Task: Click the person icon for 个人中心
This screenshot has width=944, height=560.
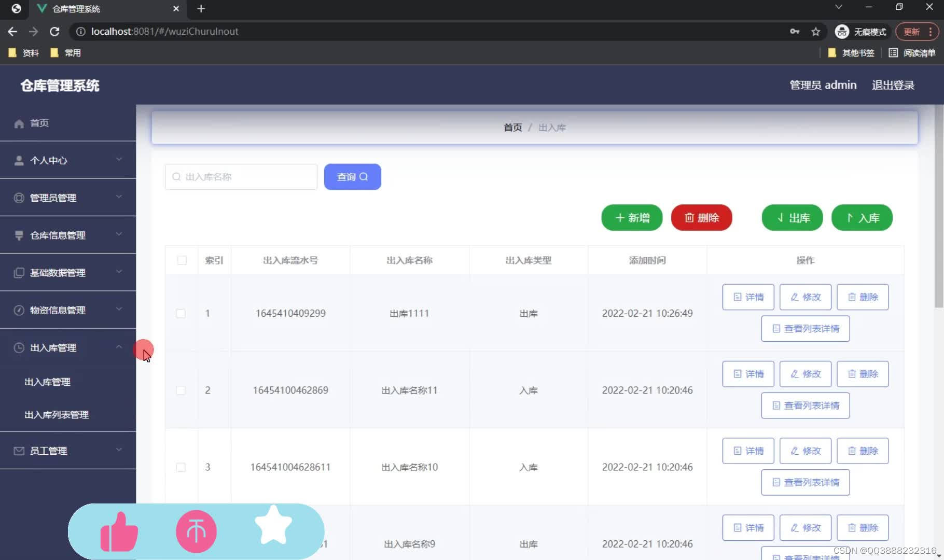Action: click(x=19, y=160)
